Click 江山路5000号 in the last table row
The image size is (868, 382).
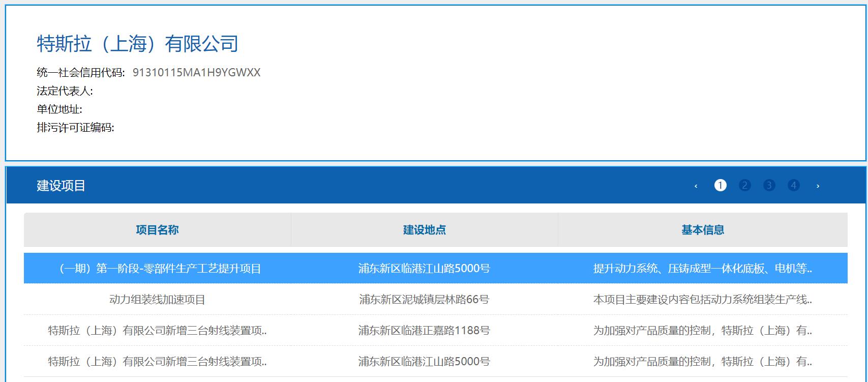point(424,362)
